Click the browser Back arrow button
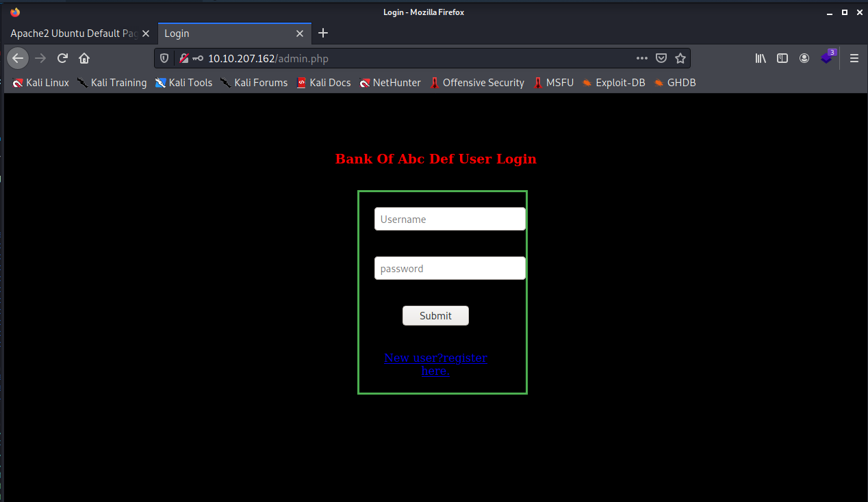This screenshot has width=868, height=502. click(18, 58)
